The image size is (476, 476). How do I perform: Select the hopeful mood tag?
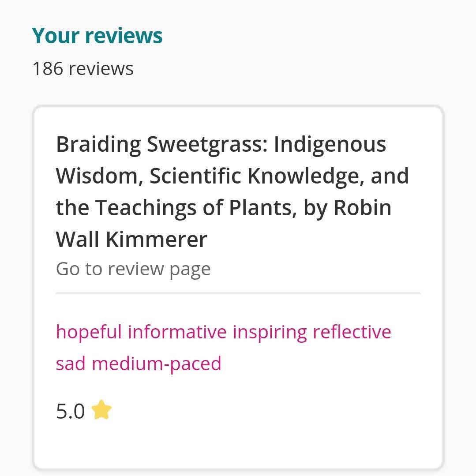(x=88, y=332)
